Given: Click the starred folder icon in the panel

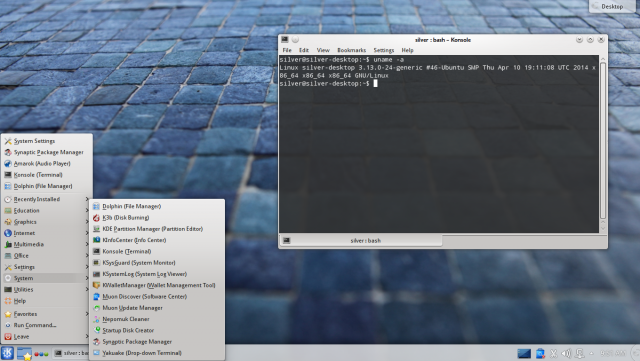Looking at the screenshot, I should pyautogui.click(x=24, y=353).
